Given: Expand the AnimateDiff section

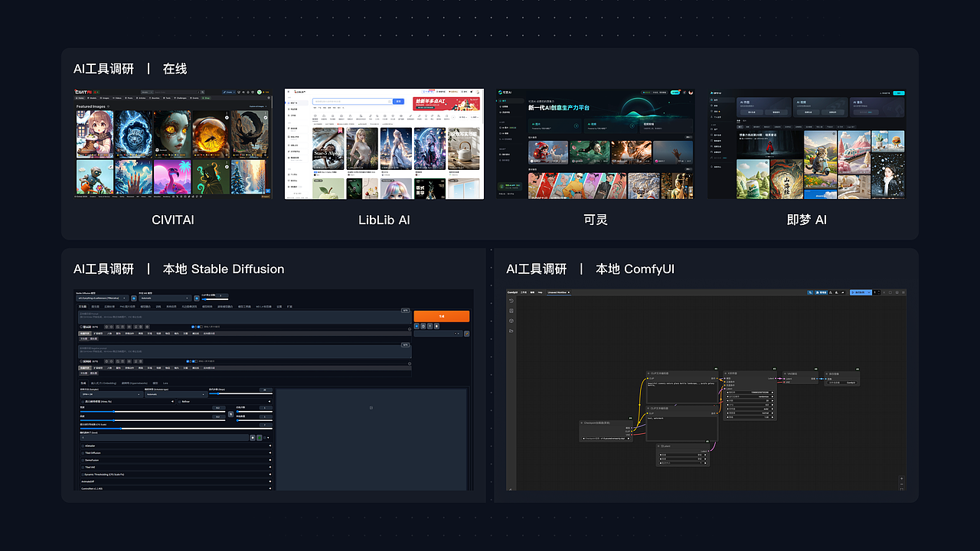Looking at the screenshot, I should 176,481.
